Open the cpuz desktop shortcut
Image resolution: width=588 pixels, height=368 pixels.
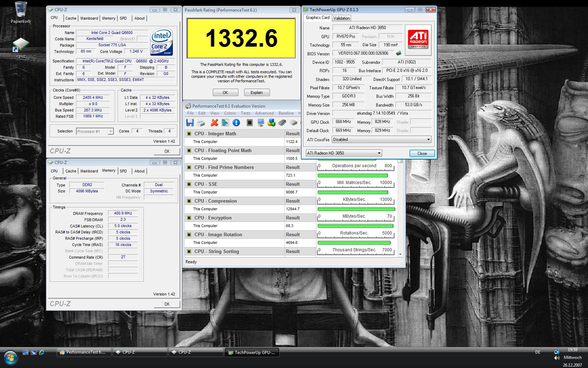[x=21, y=47]
